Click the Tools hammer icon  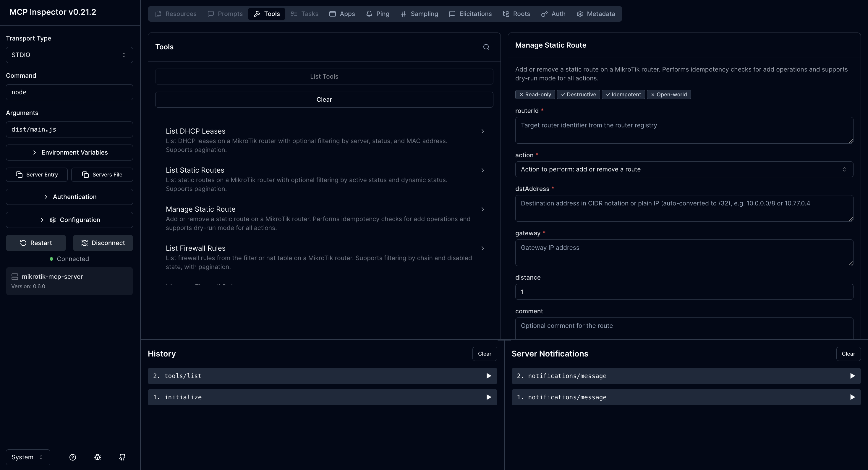coord(257,14)
